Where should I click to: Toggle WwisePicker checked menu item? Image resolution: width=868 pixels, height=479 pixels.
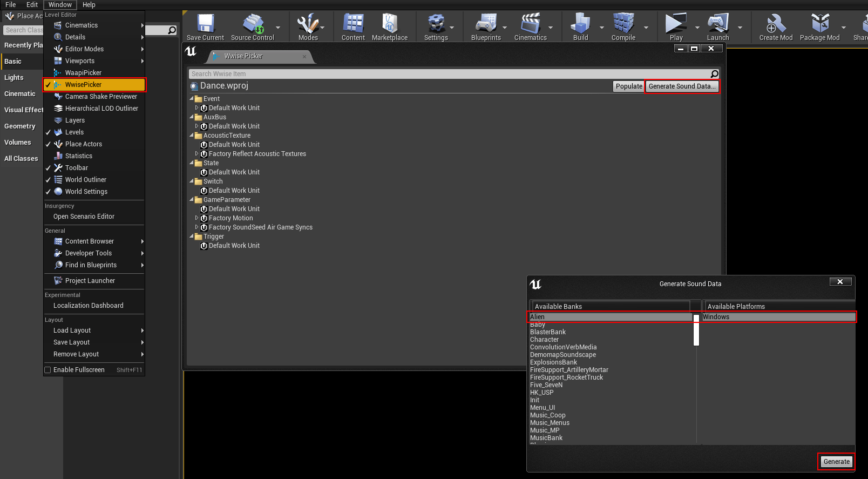(94, 85)
